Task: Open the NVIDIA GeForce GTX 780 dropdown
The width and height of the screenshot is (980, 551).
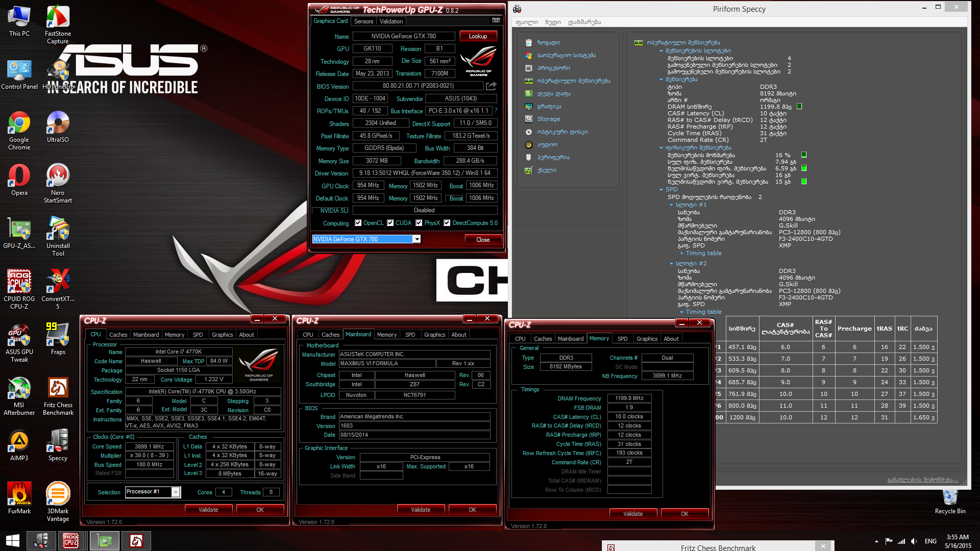Action: (416, 239)
